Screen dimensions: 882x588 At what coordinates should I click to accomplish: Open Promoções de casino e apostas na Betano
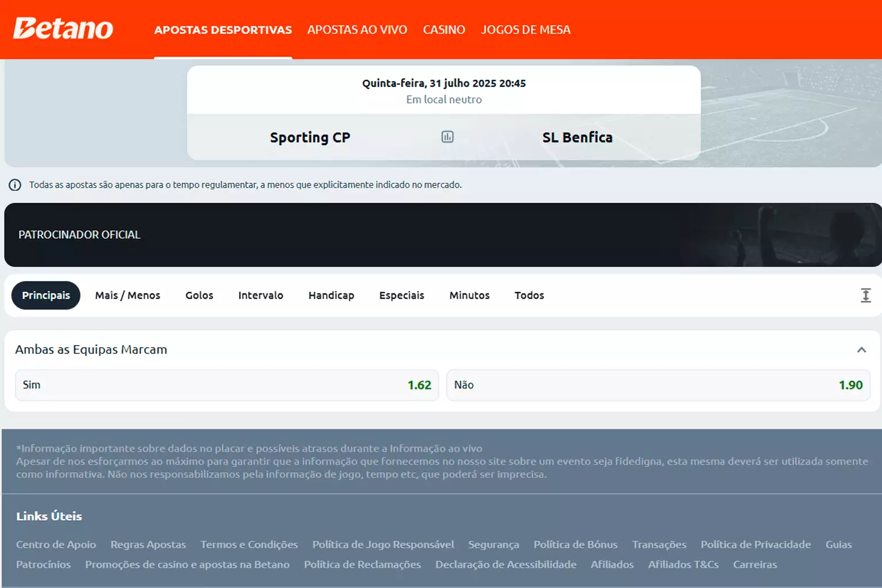point(187,564)
